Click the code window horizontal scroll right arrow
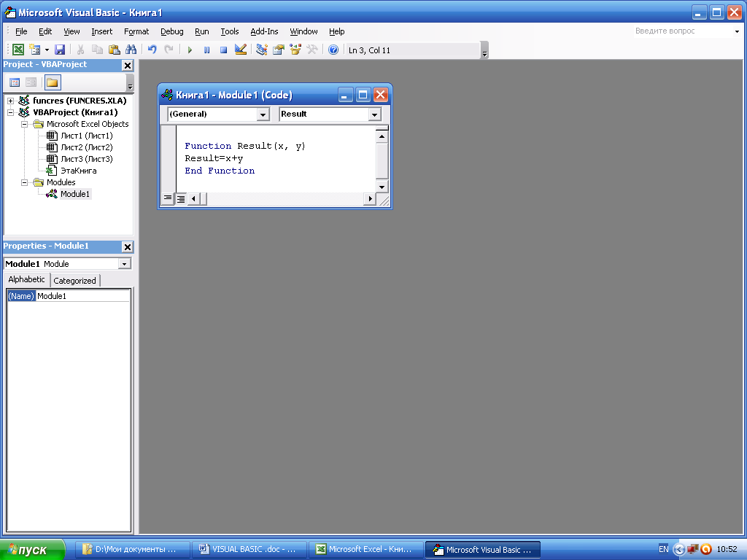Screen dimensions: 747x560 pos(370,198)
